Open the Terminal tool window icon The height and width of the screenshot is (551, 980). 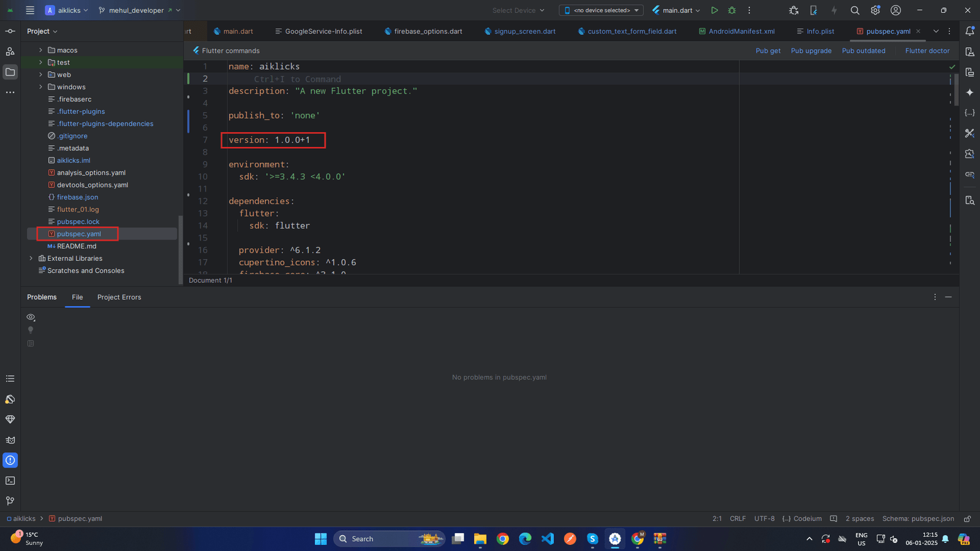tap(10, 481)
